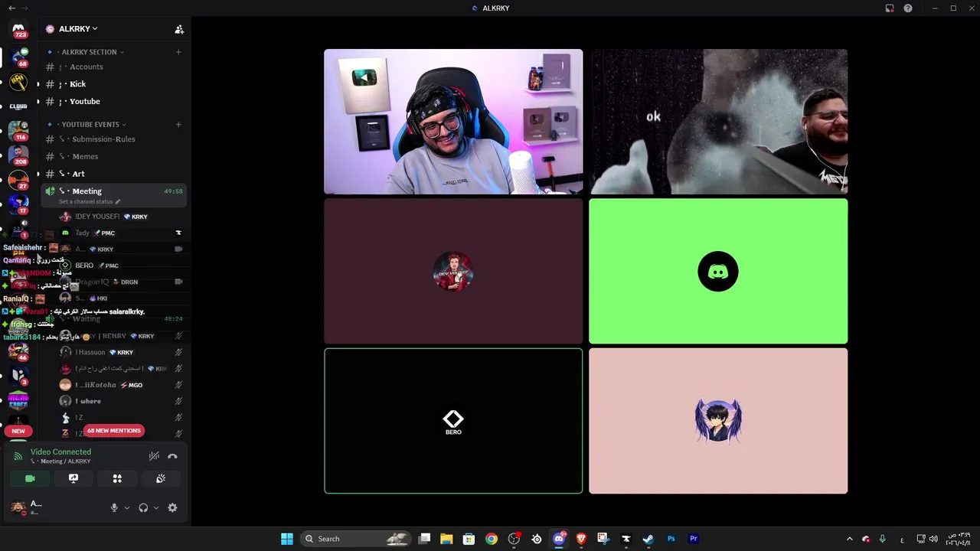Open the CLOUD server icon
Image resolution: width=980 pixels, height=551 pixels.
tap(18, 106)
